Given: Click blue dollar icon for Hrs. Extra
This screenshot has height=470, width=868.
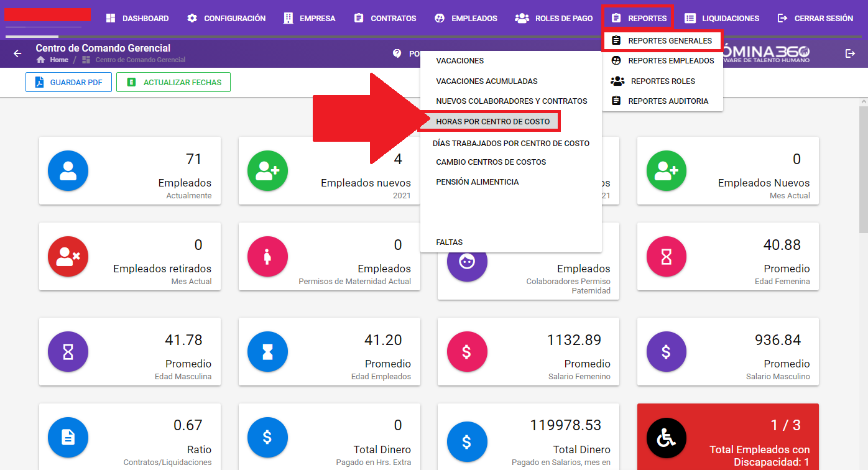Looking at the screenshot, I should coord(267,437).
